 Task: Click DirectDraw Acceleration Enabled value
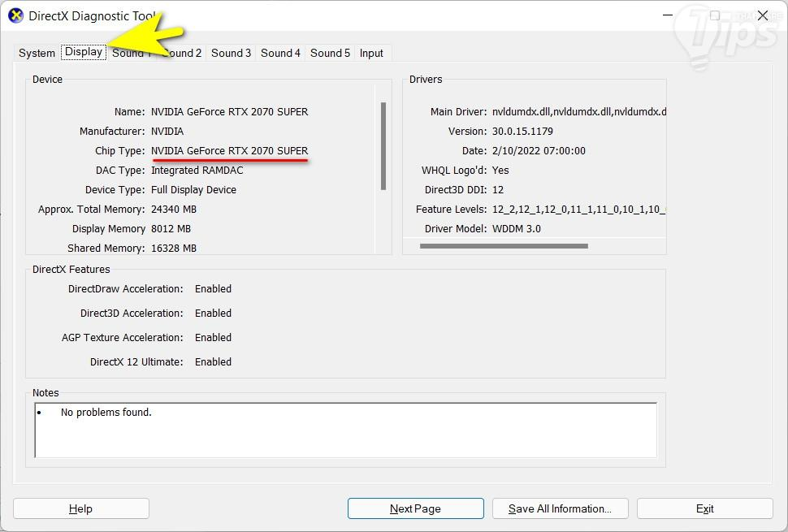[x=213, y=289]
